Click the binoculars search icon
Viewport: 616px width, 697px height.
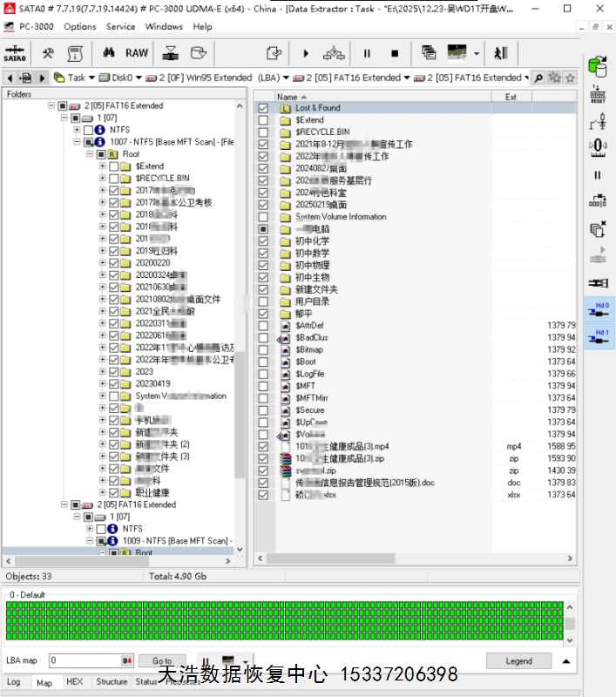[539, 78]
